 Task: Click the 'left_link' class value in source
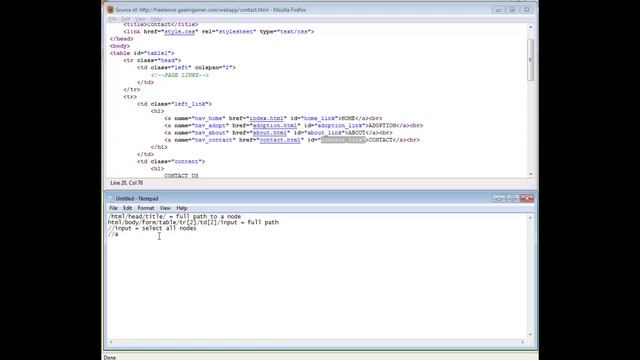(x=191, y=104)
